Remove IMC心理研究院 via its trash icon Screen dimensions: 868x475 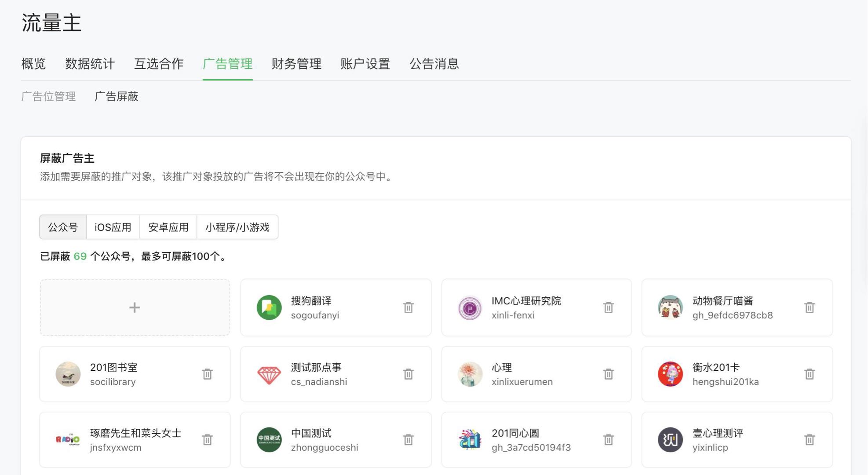[x=609, y=307]
